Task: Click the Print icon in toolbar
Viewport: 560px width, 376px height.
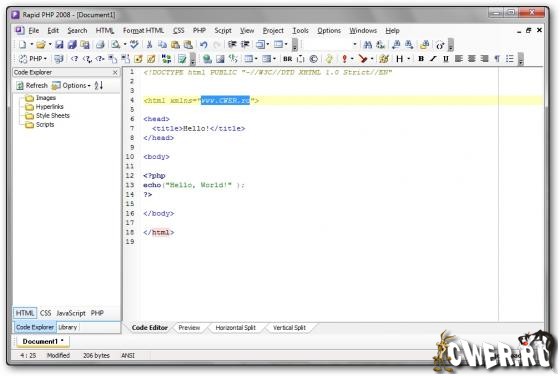Action: [x=100, y=45]
